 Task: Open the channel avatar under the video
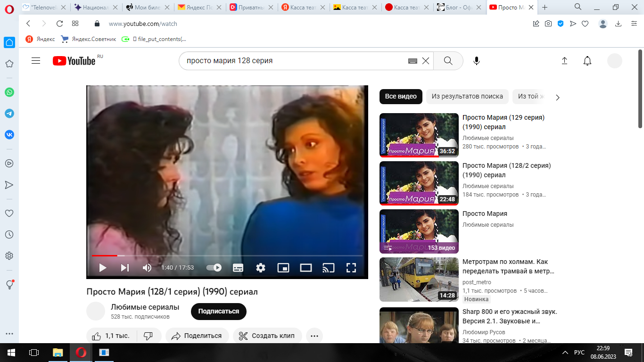click(x=96, y=312)
